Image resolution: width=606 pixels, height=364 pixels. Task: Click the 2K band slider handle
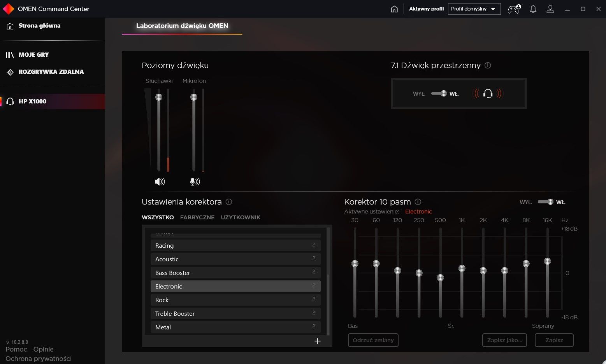click(x=483, y=271)
